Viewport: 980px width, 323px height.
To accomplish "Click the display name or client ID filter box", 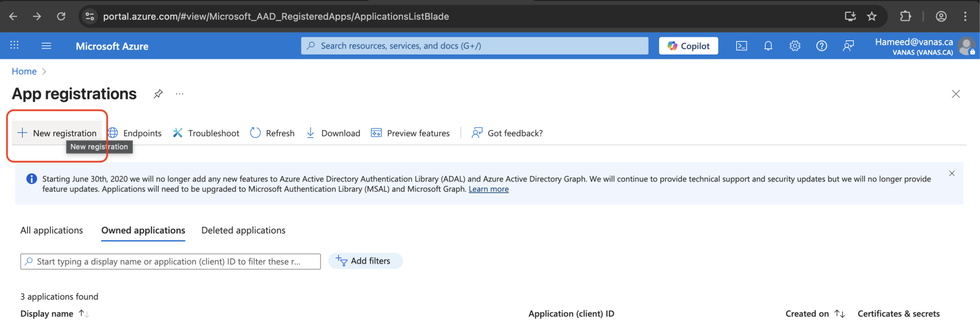I will click(x=170, y=261).
